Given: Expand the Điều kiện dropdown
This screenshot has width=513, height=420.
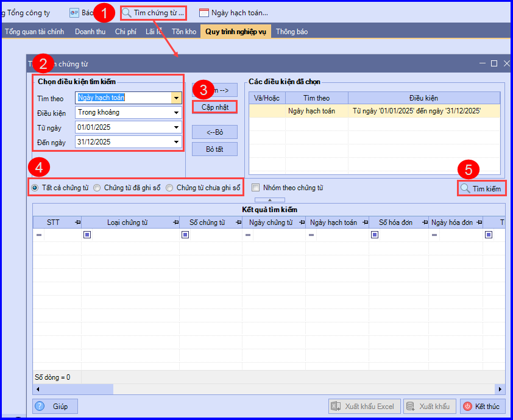Looking at the screenshot, I should [x=176, y=113].
